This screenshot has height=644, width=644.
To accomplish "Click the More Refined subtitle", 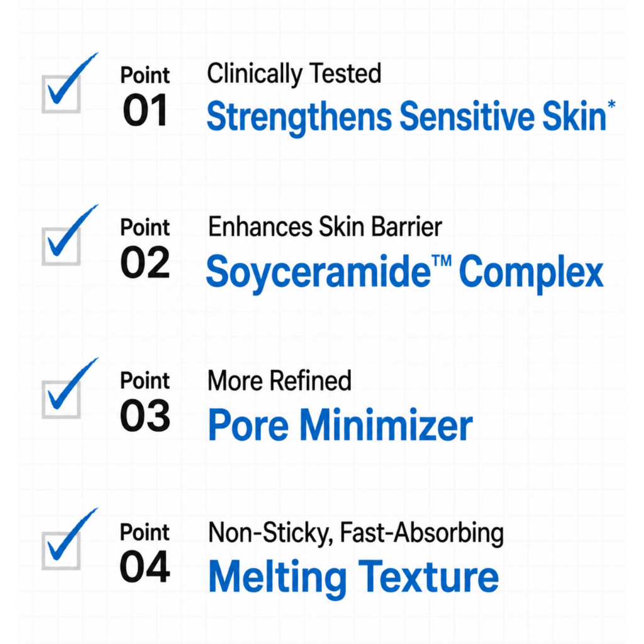I will point(280,380).
